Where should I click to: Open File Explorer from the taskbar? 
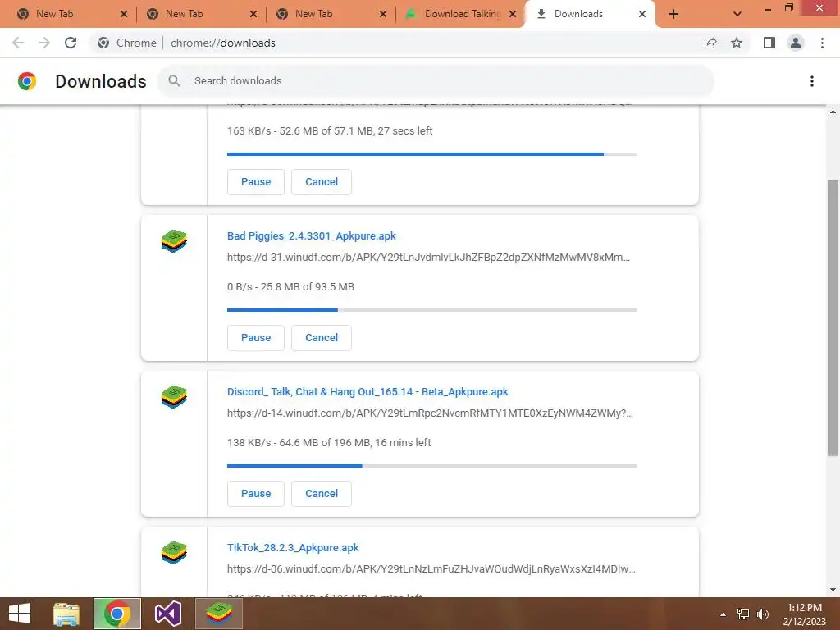(x=66, y=614)
